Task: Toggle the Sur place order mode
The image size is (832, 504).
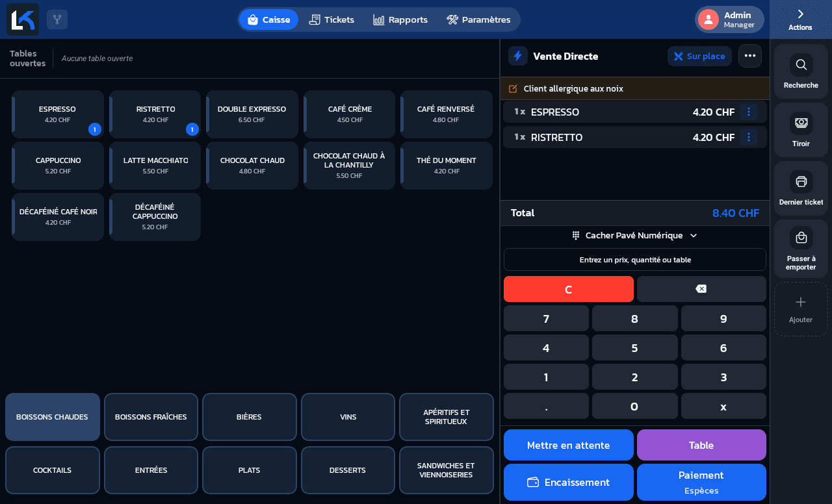Action: pos(699,56)
